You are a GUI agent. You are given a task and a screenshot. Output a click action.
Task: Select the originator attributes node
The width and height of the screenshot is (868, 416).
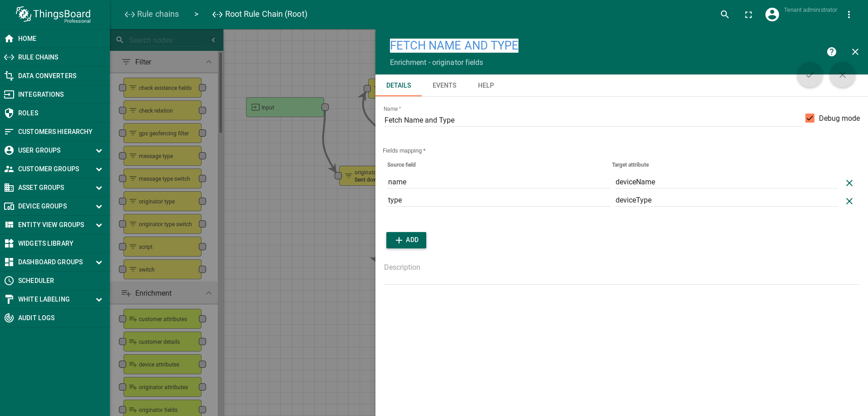[163, 387]
